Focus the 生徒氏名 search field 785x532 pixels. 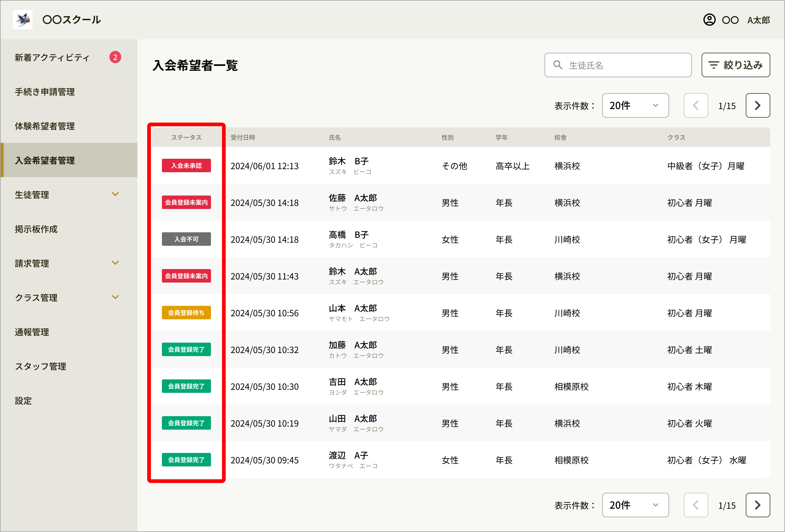pos(618,65)
